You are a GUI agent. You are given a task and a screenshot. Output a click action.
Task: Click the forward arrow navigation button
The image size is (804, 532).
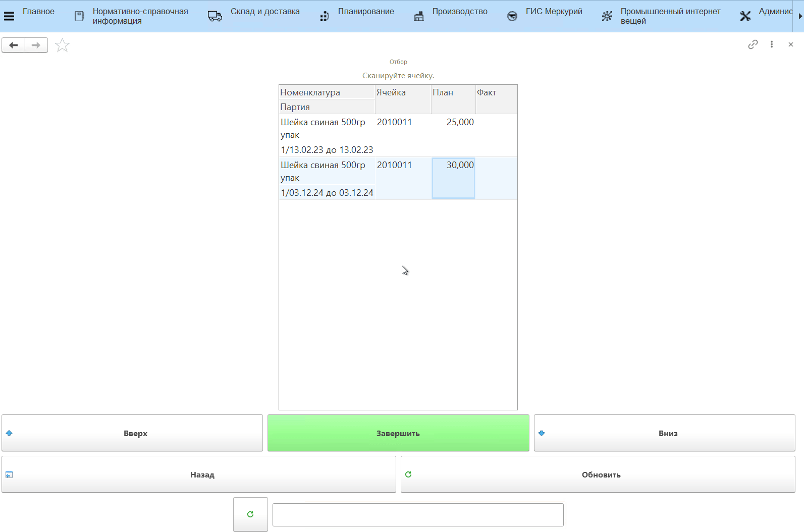point(36,45)
